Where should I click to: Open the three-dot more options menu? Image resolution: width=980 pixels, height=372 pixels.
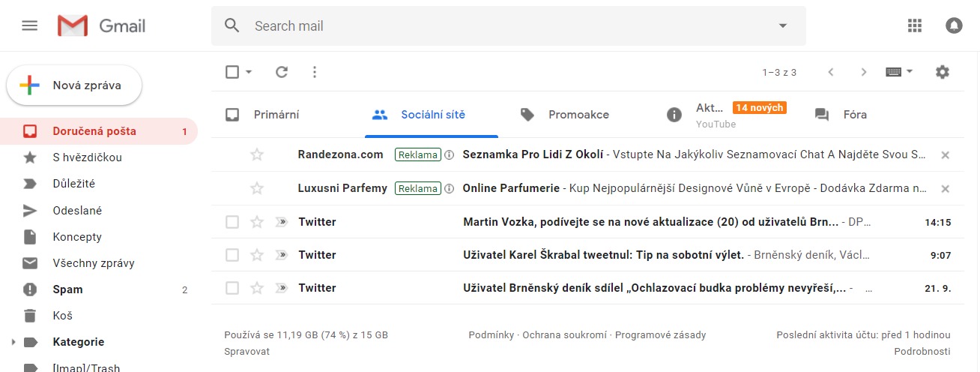[315, 72]
